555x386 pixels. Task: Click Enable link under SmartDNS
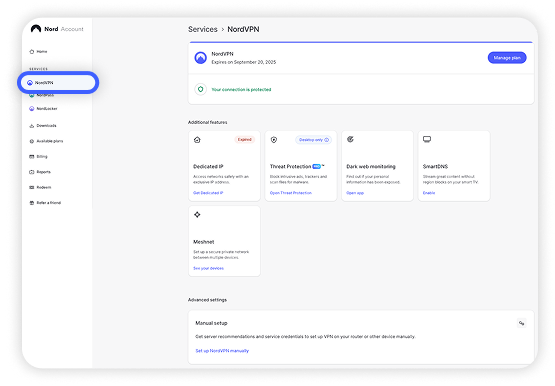(429, 193)
